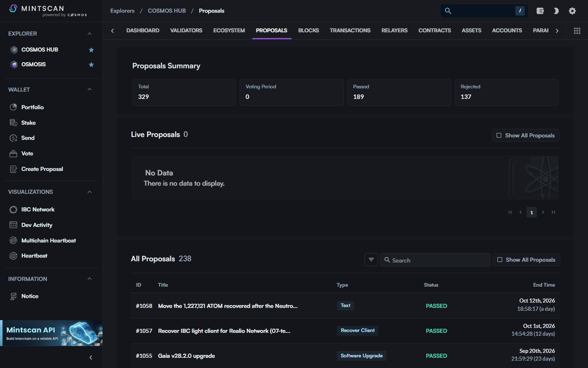Switch to Blocks tab
Viewport: 588px width, 368px height.
pos(308,31)
